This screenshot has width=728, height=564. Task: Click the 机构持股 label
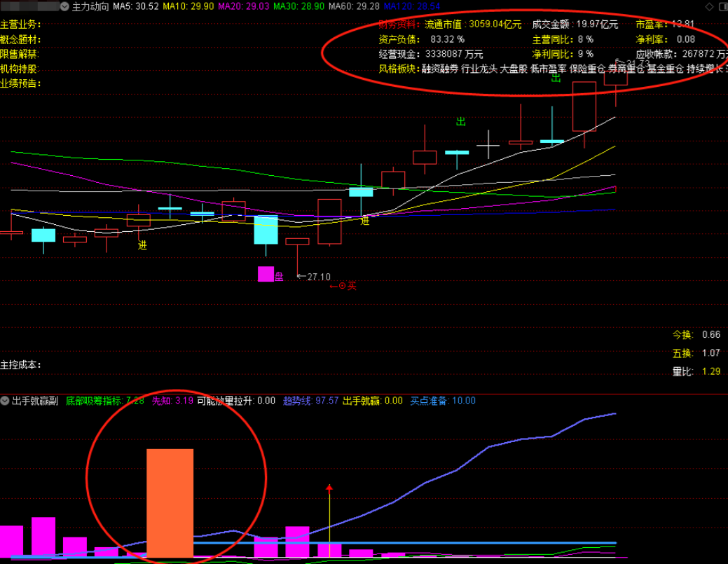click(x=20, y=69)
